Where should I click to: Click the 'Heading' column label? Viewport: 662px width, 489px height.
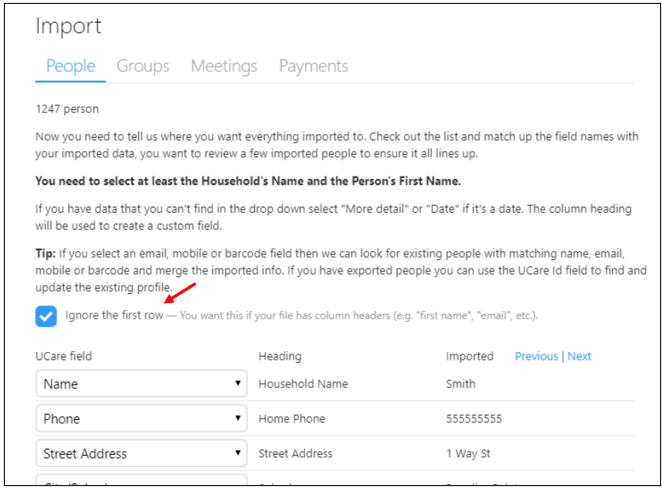[280, 356]
